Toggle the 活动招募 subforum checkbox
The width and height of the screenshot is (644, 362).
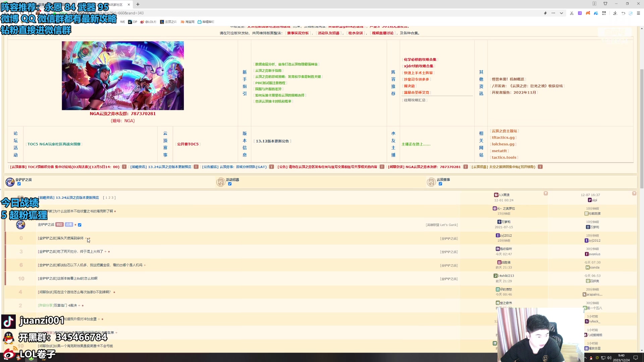(230, 184)
